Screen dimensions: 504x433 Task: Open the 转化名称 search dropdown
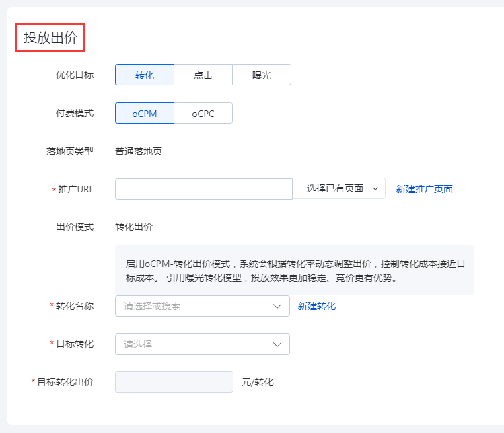tap(203, 306)
